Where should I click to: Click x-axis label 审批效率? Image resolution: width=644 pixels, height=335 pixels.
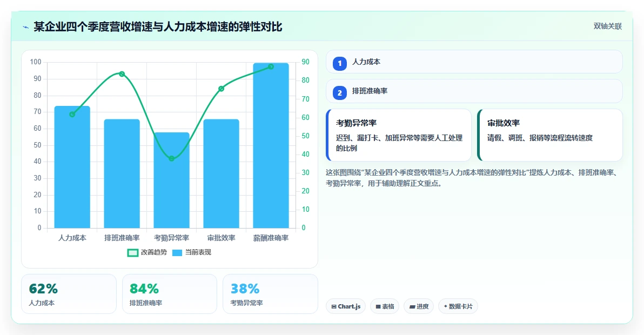[x=222, y=238]
